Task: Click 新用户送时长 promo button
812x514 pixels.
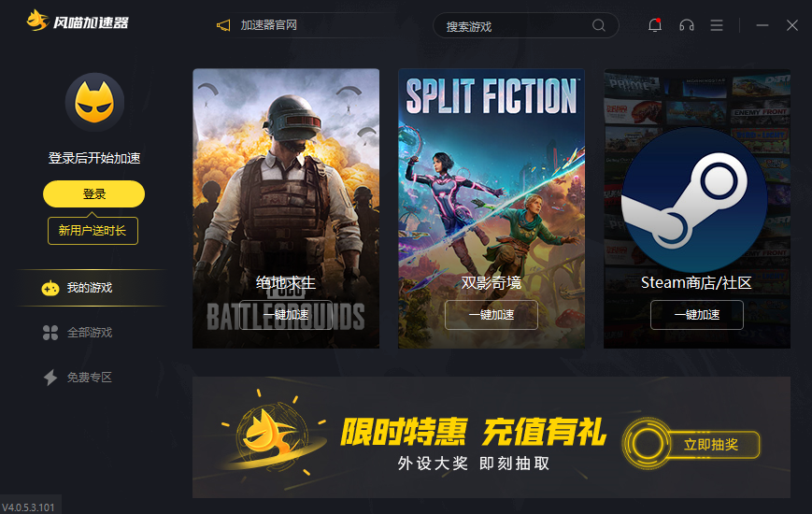Action: [93, 231]
